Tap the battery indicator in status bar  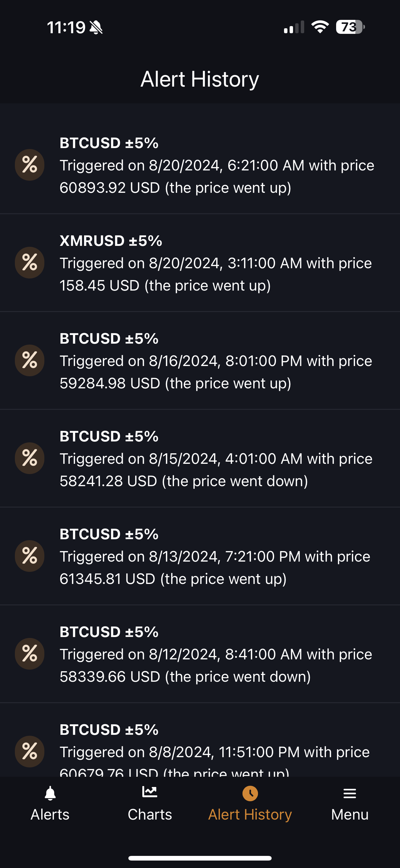(x=350, y=27)
